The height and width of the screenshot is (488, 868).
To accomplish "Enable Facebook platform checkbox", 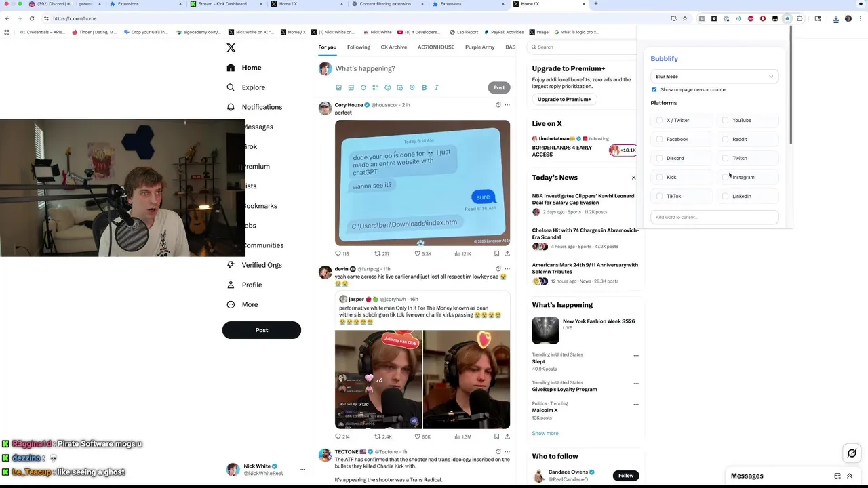I will point(659,139).
